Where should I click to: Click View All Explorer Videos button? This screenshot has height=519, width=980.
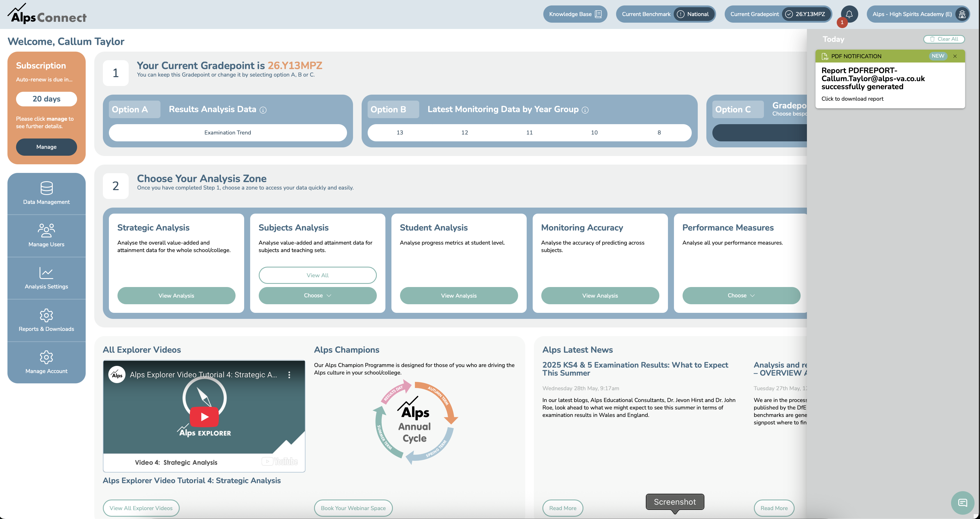pos(141,508)
